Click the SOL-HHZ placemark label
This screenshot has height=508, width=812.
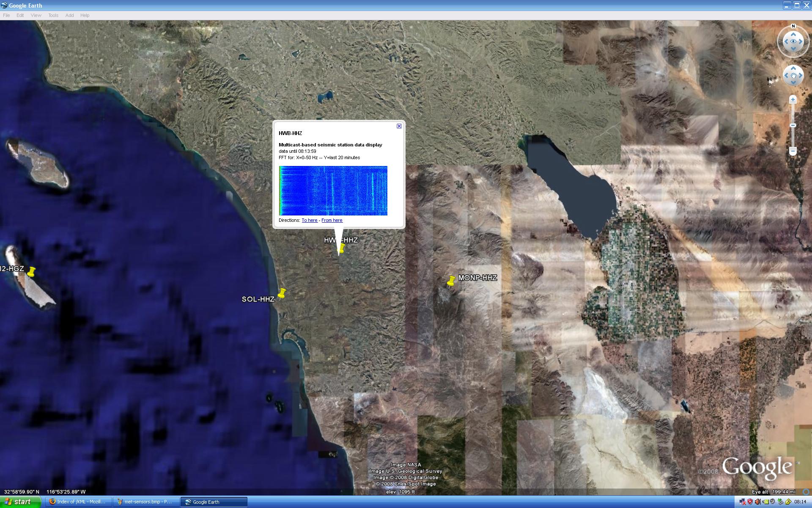point(258,299)
